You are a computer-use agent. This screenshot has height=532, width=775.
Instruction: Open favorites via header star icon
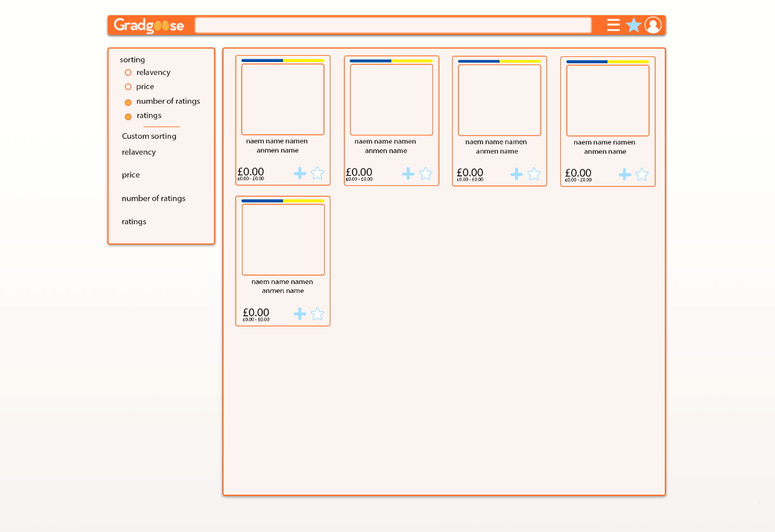click(633, 25)
